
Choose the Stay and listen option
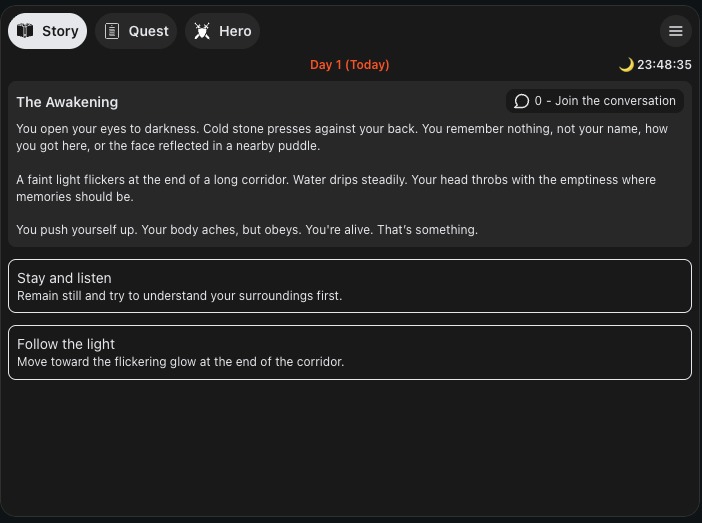tap(350, 286)
